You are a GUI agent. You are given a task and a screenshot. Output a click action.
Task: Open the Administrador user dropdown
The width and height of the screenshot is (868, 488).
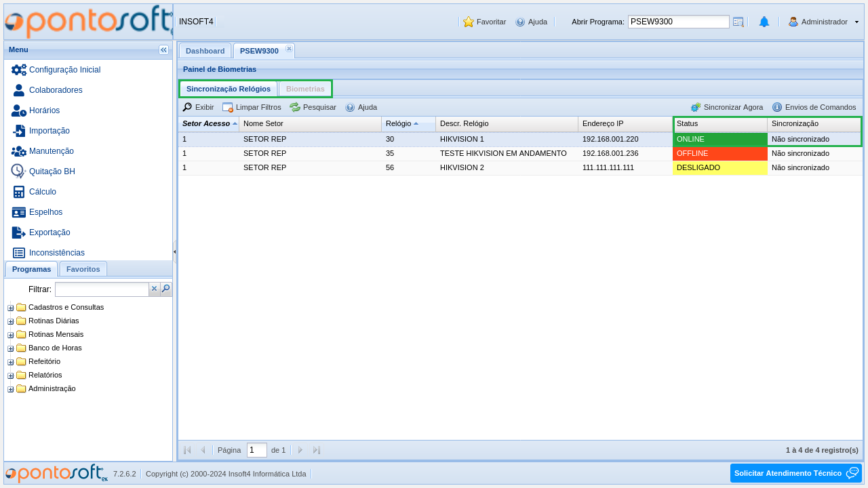point(856,22)
